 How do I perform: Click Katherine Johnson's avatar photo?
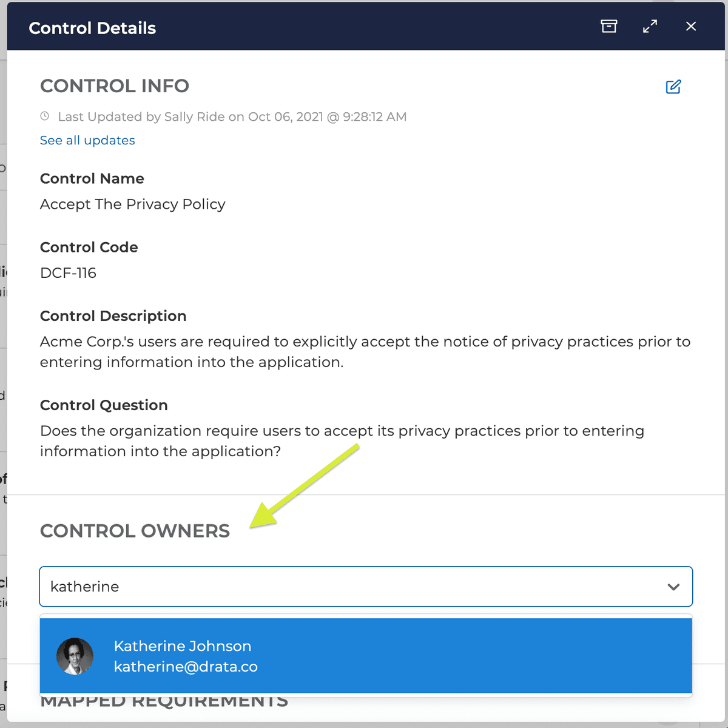75,656
